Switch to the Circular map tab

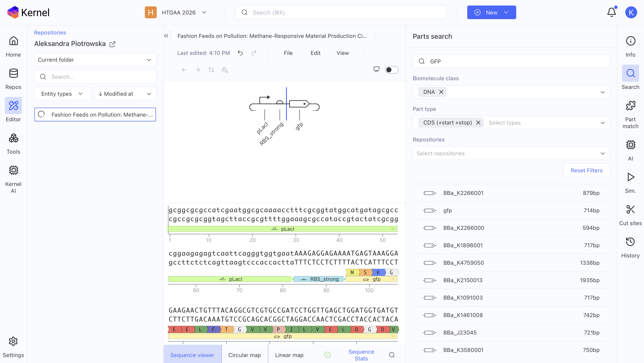(x=244, y=355)
